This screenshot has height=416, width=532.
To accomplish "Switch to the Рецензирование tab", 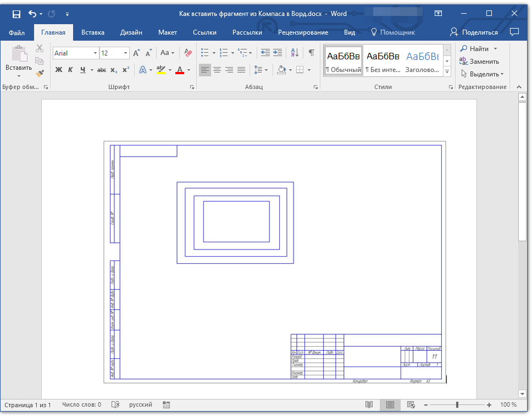I will coord(303,32).
